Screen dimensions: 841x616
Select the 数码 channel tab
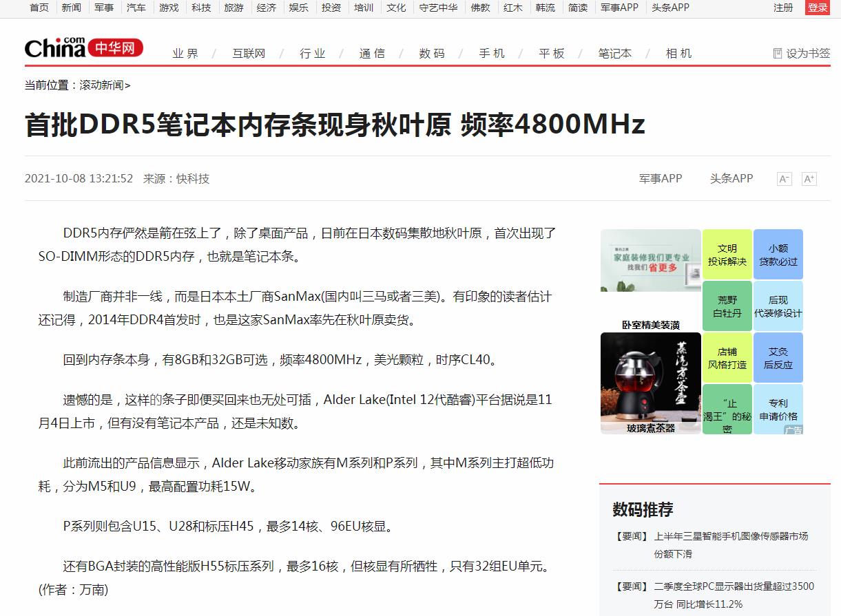point(432,53)
